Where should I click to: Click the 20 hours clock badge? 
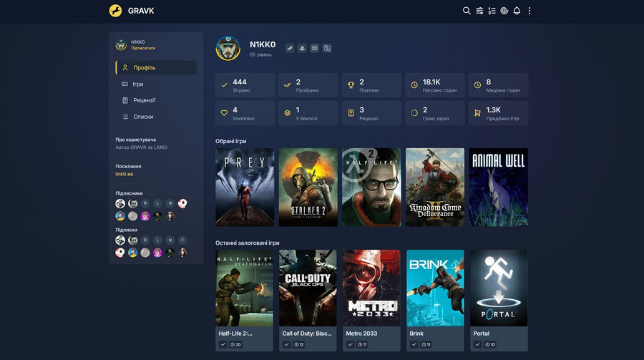click(235, 344)
